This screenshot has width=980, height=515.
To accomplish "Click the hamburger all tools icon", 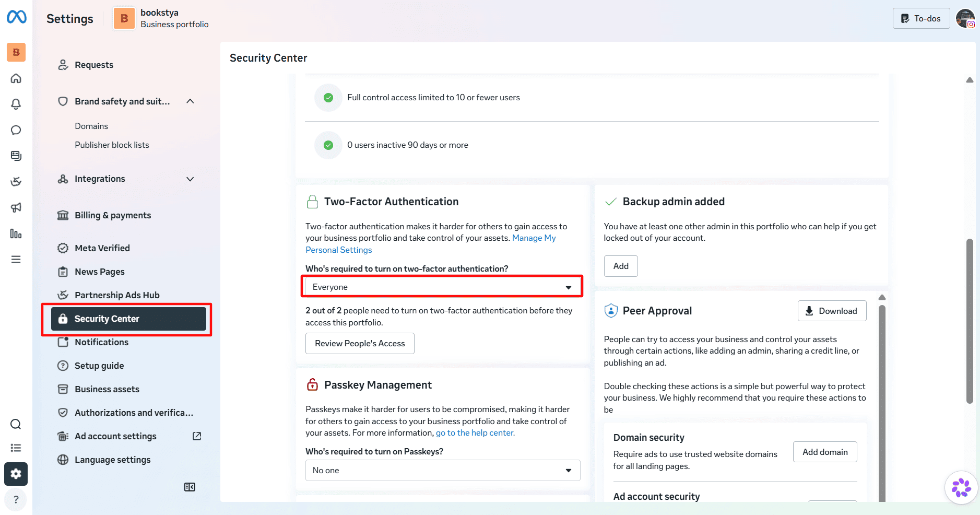I will 16,260.
